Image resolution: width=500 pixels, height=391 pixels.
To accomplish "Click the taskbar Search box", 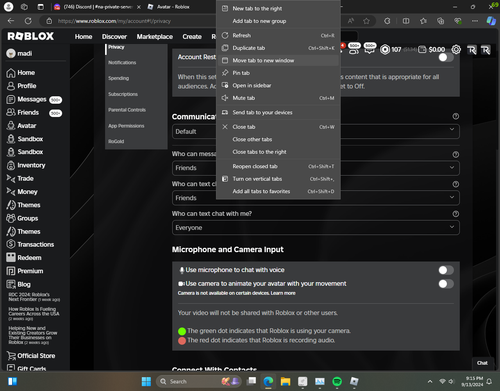I will pos(198,381).
